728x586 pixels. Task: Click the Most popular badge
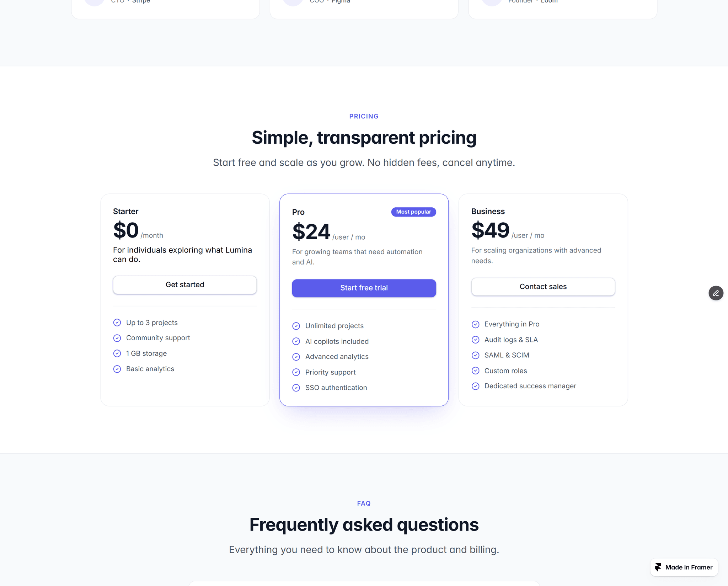(413, 212)
